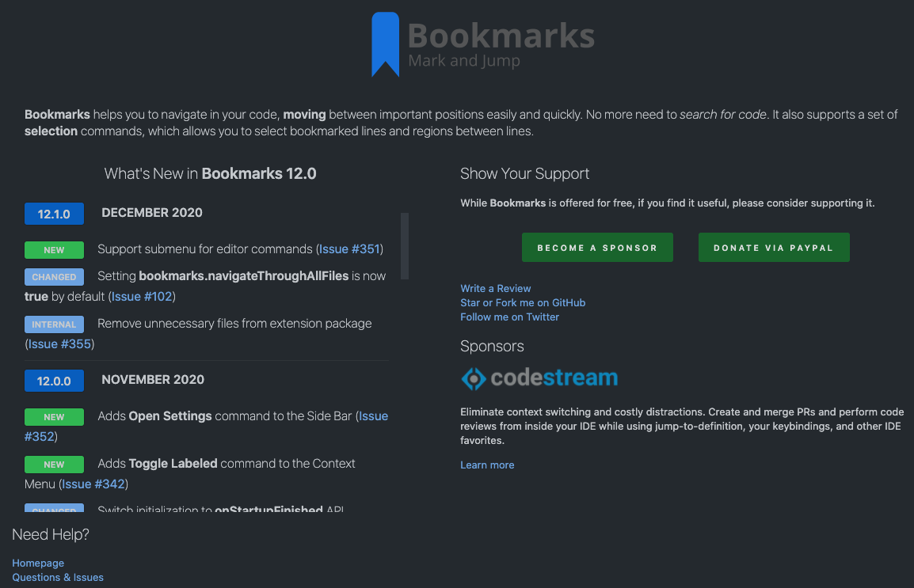Click the Donate via PayPal button

click(x=773, y=247)
